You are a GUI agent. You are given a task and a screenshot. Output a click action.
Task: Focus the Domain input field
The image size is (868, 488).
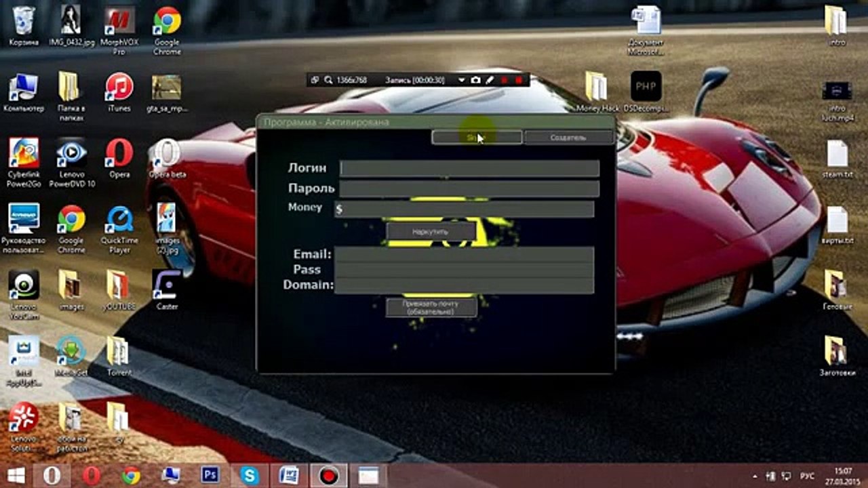465,285
